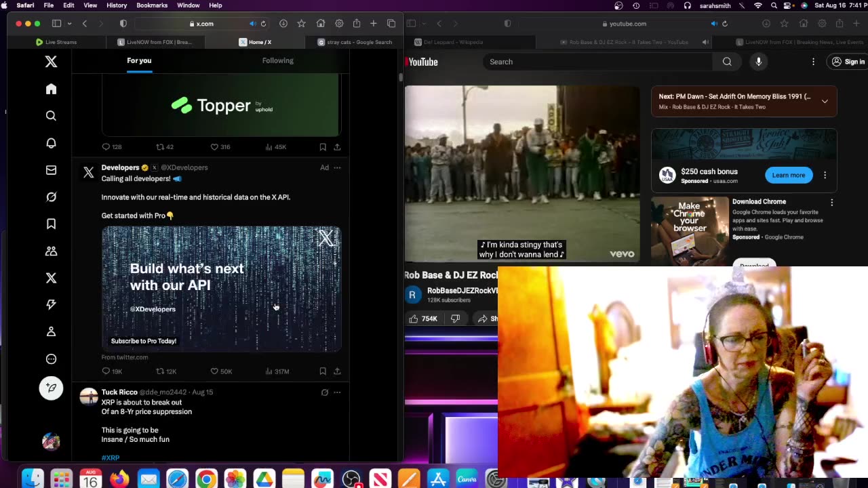
Task: Reload the x.com page
Action: 263,24
